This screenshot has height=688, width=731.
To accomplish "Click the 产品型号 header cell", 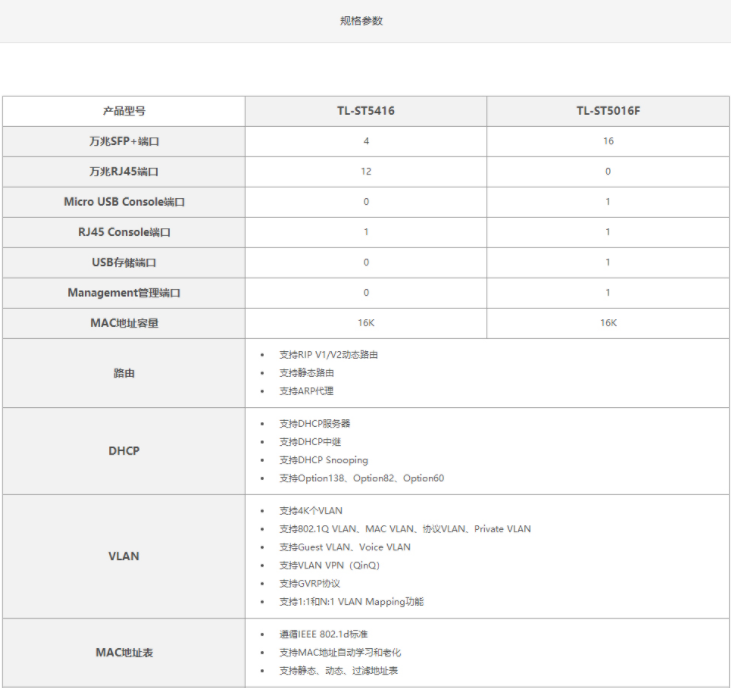I will click(x=124, y=111).
